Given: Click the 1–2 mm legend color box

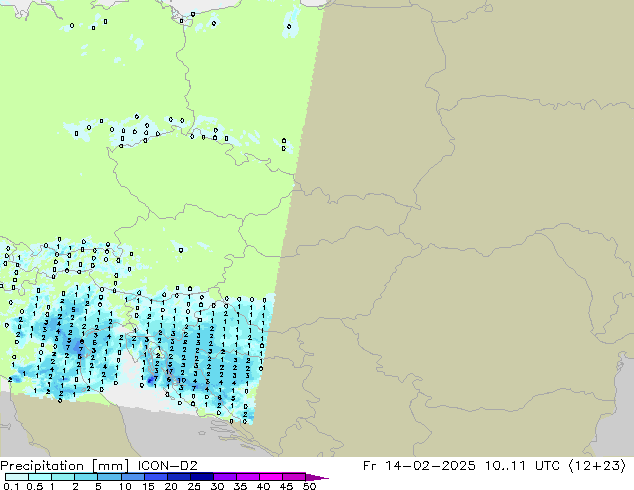Looking at the screenshot, I should click(63, 477).
